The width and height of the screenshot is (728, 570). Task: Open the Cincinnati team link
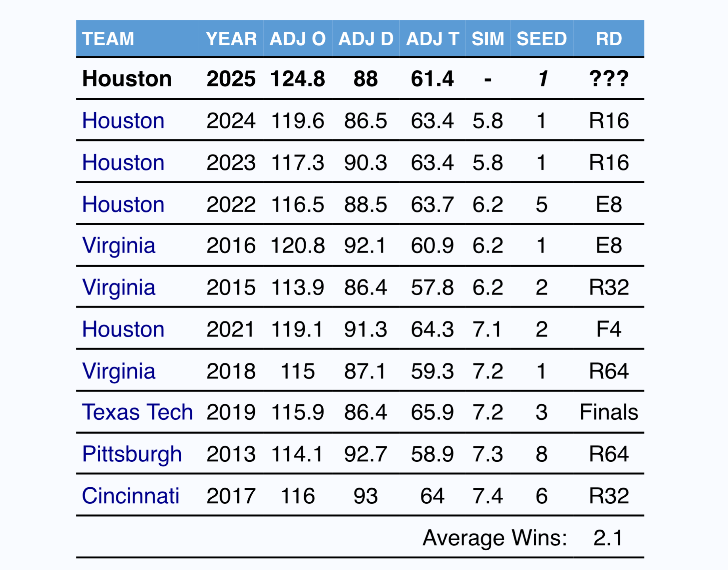pyautogui.click(x=130, y=496)
